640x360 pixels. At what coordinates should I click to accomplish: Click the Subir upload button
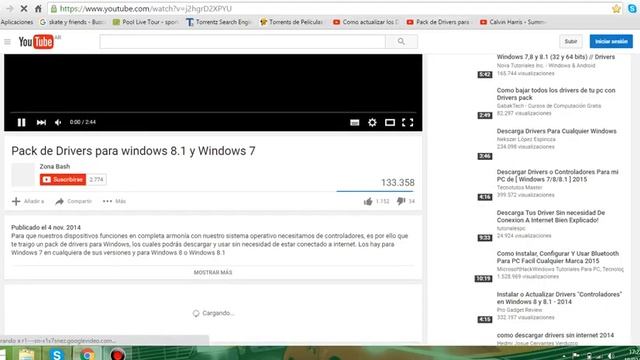pos(571,41)
